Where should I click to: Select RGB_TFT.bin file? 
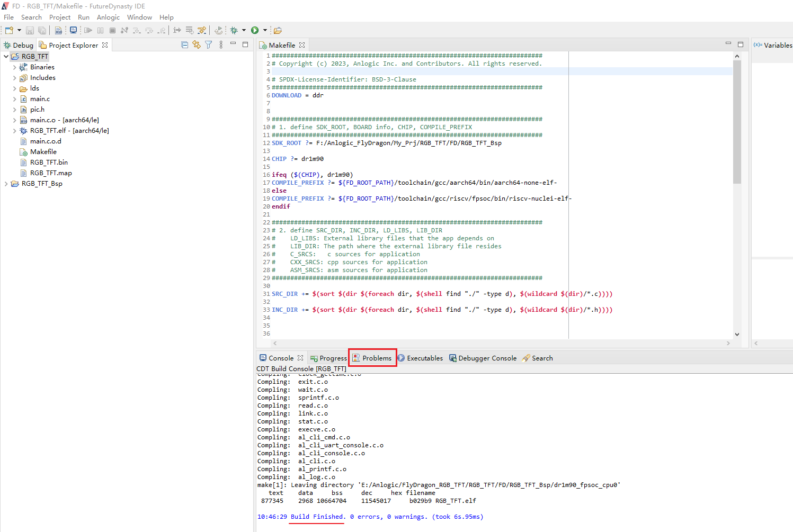49,163
